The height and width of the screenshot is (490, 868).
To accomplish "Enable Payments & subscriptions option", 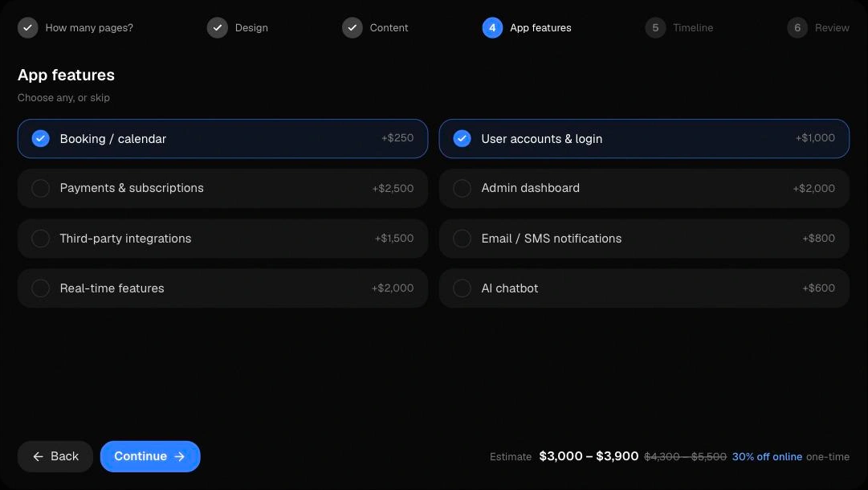I will [40, 188].
